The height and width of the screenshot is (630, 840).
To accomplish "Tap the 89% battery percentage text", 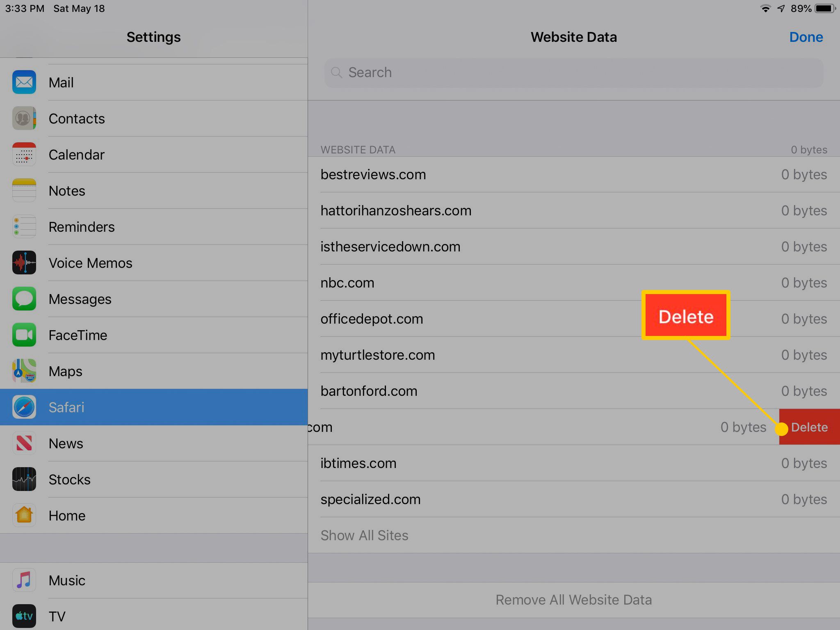I will click(801, 9).
